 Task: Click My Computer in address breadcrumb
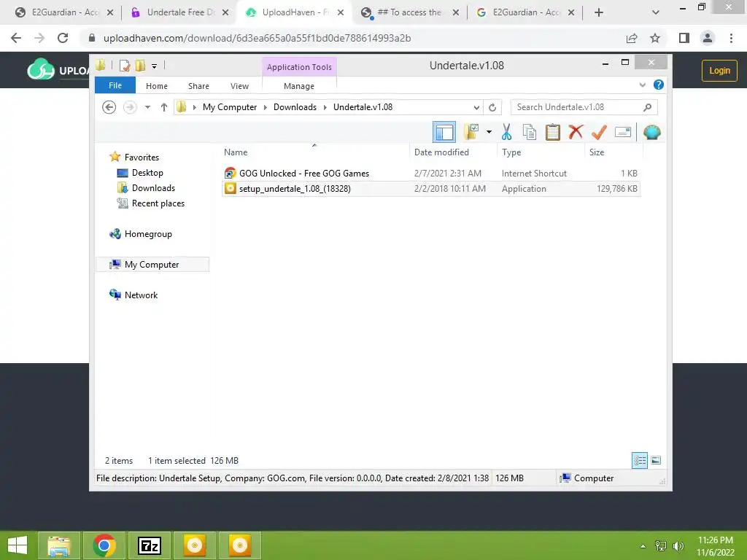(230, 107)
